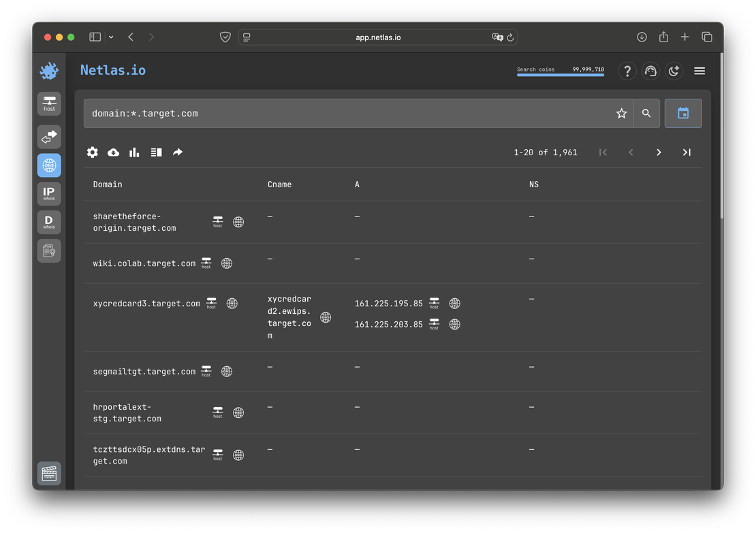Image resolution: width=756 pixels, height=533 pixels.
Task: Open the hamburger menu at top right
Action: coord(699,71)
